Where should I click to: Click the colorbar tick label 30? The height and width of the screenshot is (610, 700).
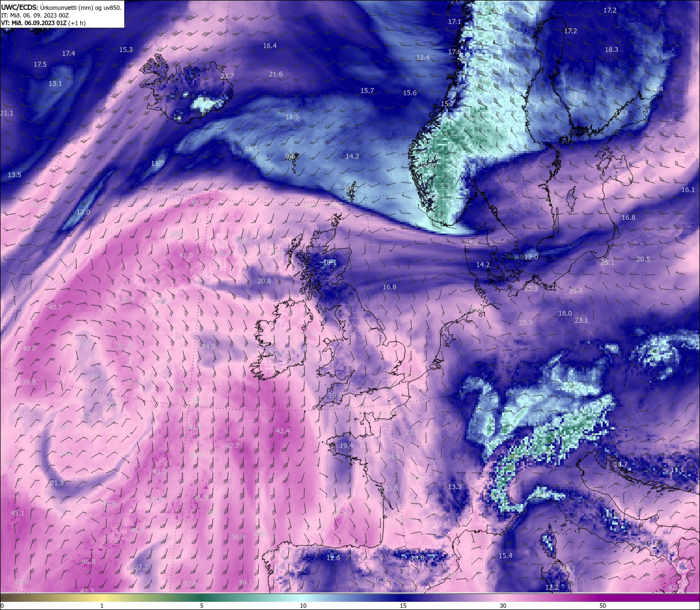pos(503,606)
